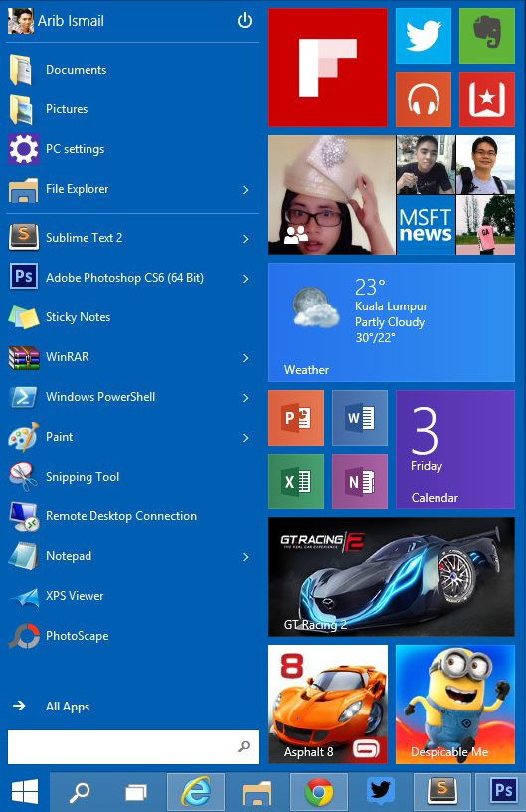Viewport: 526px width, 812px height.
Task: Open taskbar File Explorer folder icon
Action: [x=258, y=792]
